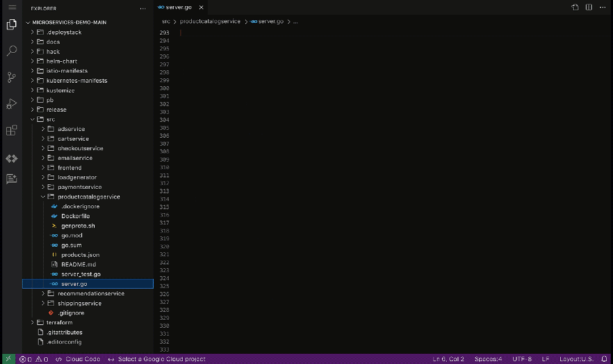The image size is (613, 364).
Task: Open the Source Control view
Action: [12, 77]
